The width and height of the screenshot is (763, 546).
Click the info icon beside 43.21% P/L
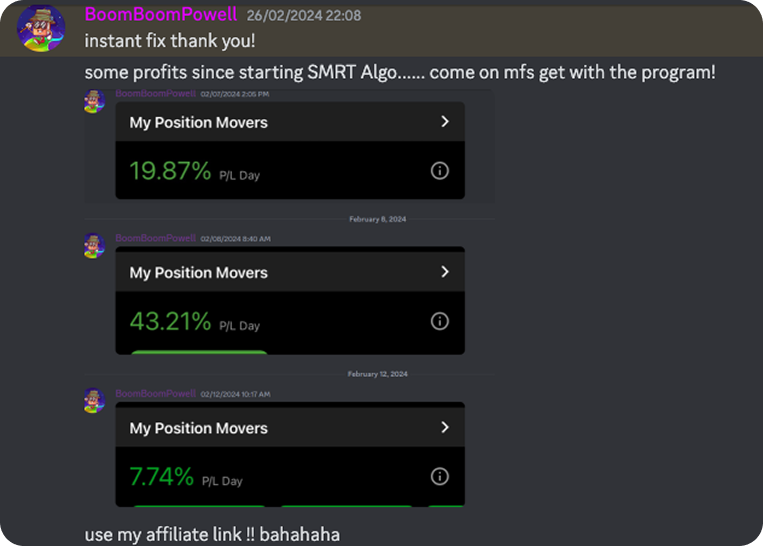tap(439, 321)
